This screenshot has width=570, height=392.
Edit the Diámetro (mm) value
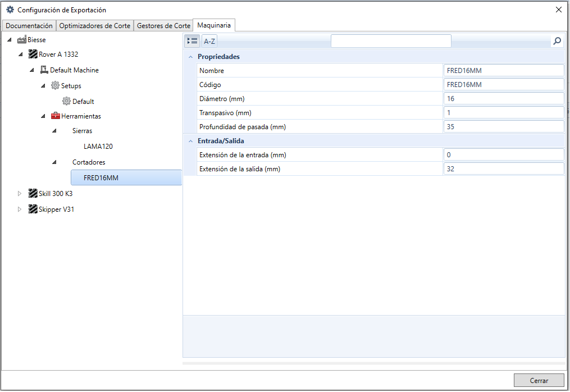(504, 98)
